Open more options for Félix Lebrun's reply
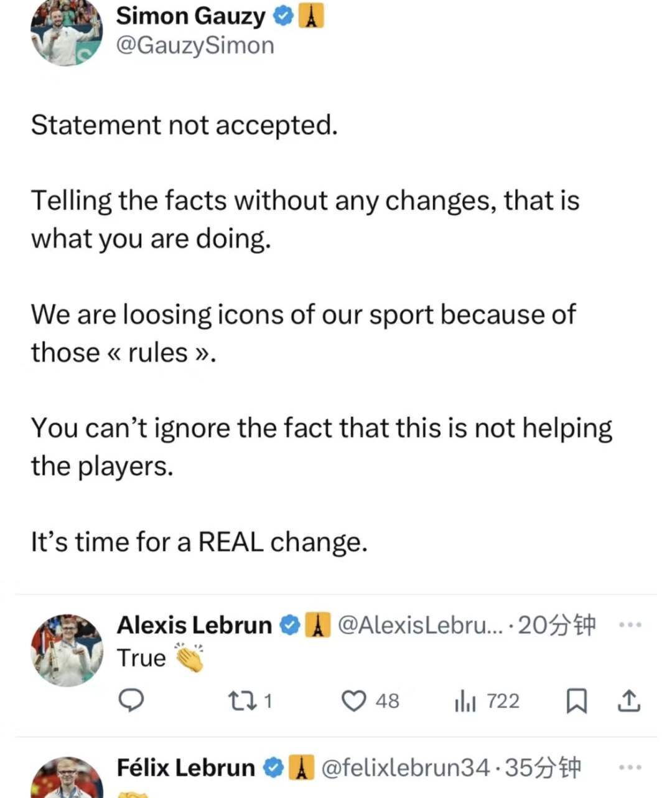Screen dimensions: 672x798 630,767
